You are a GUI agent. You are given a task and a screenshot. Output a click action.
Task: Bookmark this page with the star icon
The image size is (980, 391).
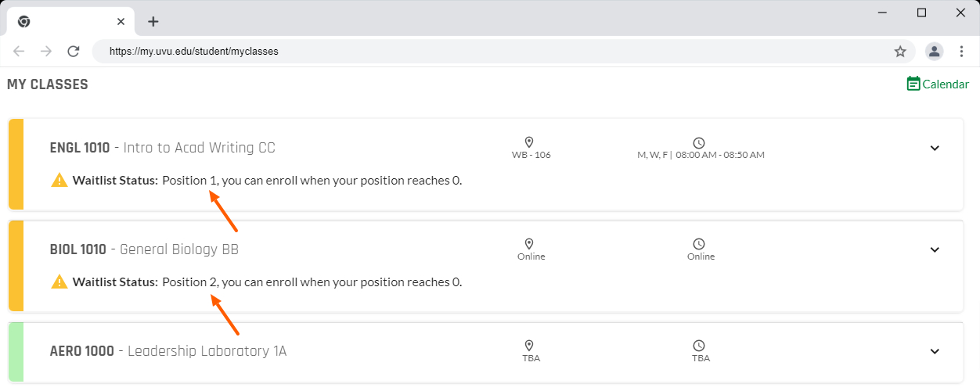900,52
